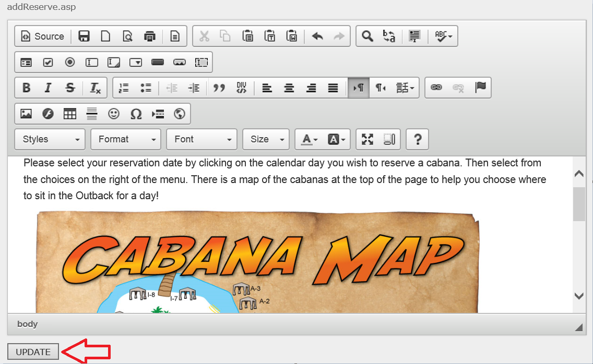Click Paste as plain text icon

pyautogui.click(x=270, y=37)
